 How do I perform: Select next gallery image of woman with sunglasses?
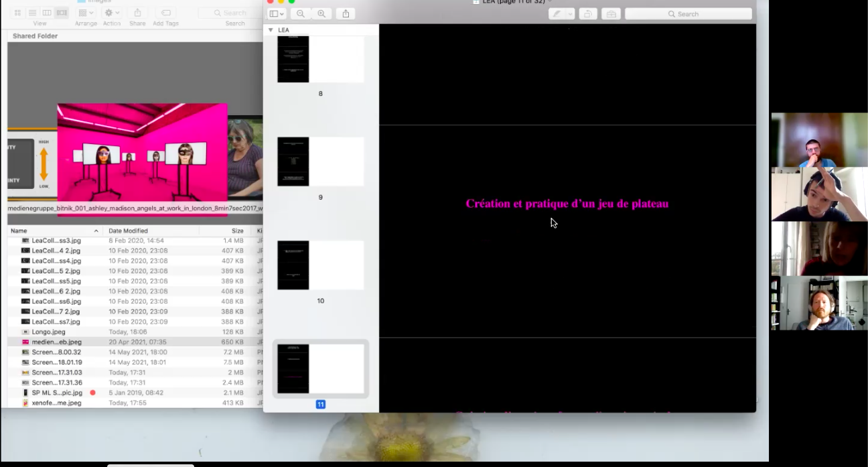[245, 158]
